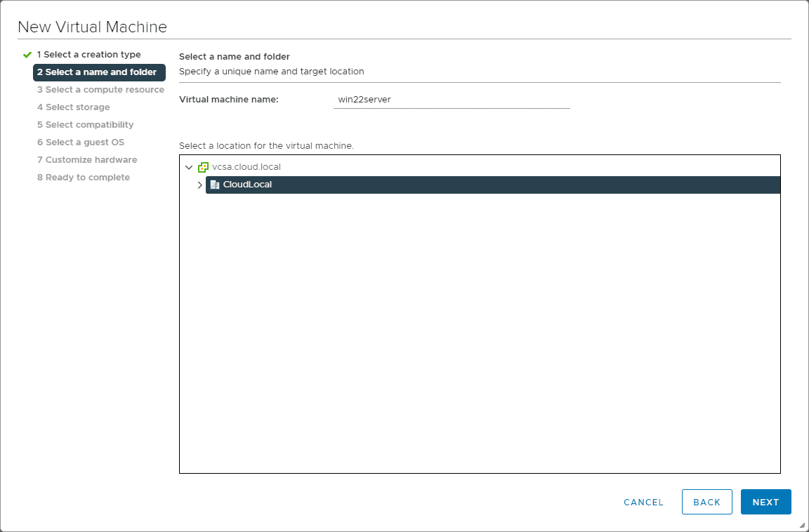Click 'Specify a unique name and target location' text
Image resolution: width=809 pixels, height=532 pixels.
tap(271, 72)
